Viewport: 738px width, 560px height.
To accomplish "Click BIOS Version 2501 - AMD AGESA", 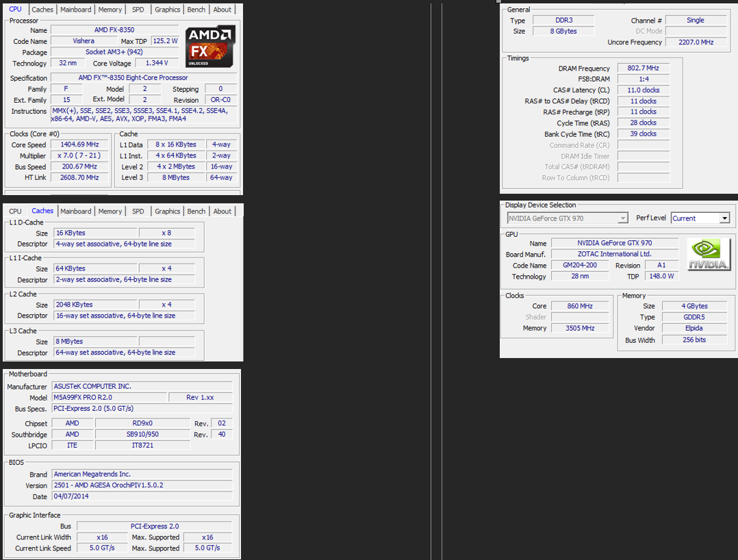I will tap(142, 485).
